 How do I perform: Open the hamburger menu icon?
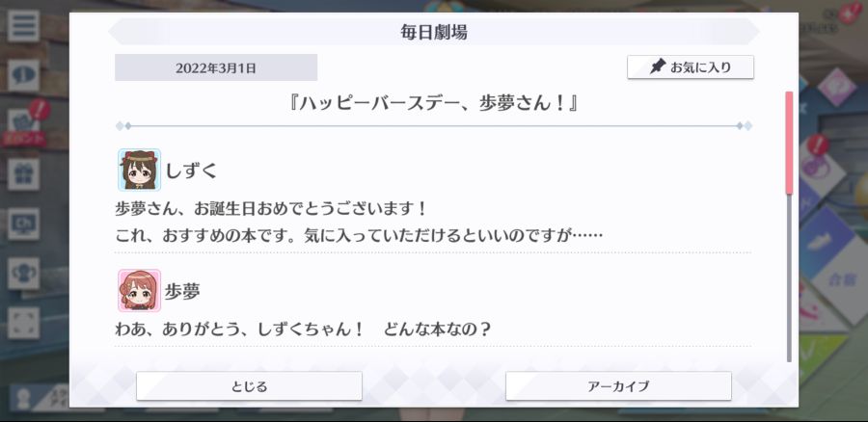pyautogui.click(x=23, y=26)
